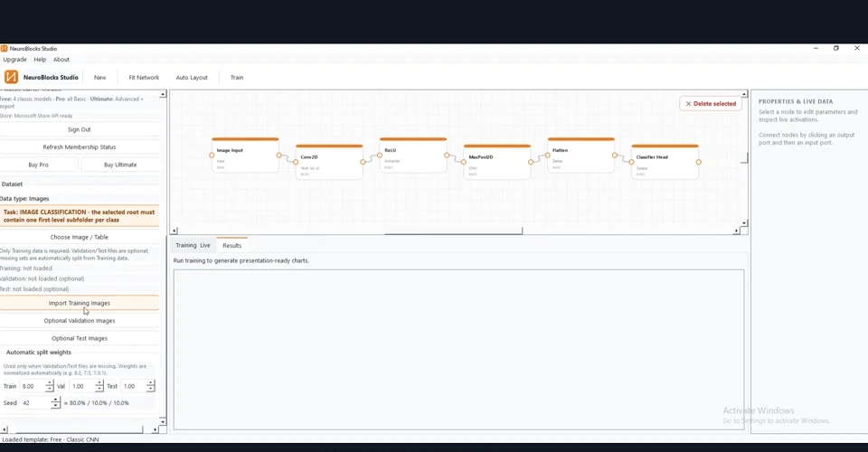This screenshot has height=452, width=868.
Task: Select the MaxPool2D node
Action: (x=497, y=162)
